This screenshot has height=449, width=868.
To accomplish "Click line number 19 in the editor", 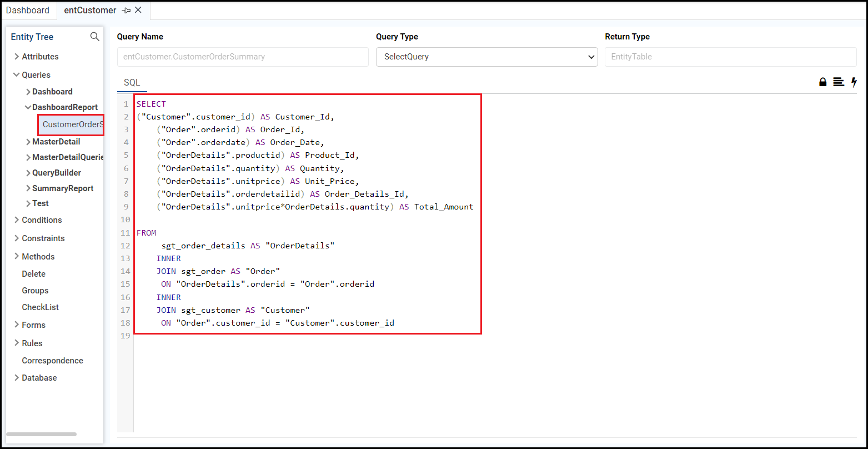I will click(125, 336).
